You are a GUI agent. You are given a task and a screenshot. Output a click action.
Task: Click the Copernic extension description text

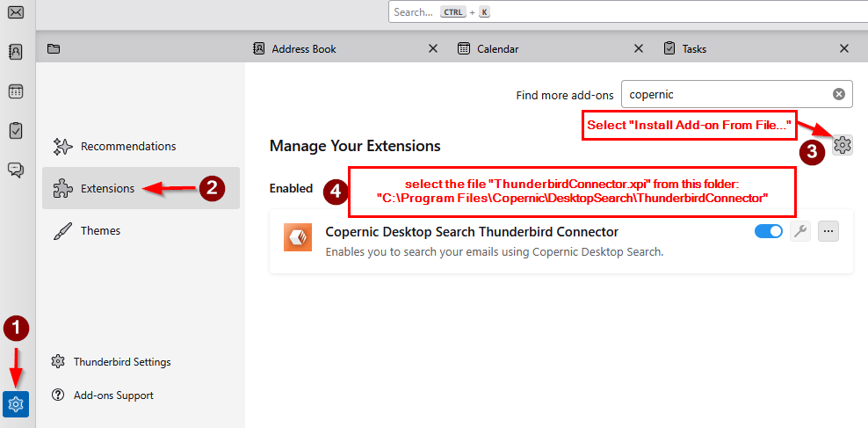pyautogui.click(x=495, y=252)
